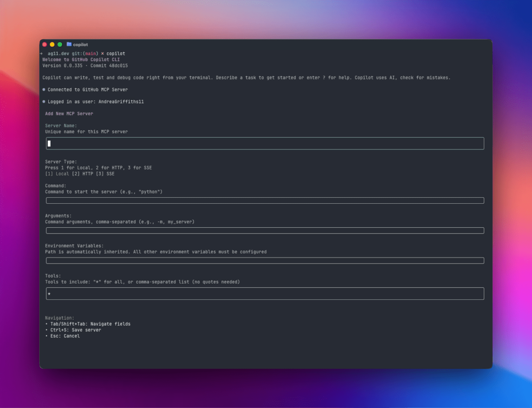The width and height of the screenshot is (532, 408).
Task: Select the HTTP server type option
Action: coord(82,173)
